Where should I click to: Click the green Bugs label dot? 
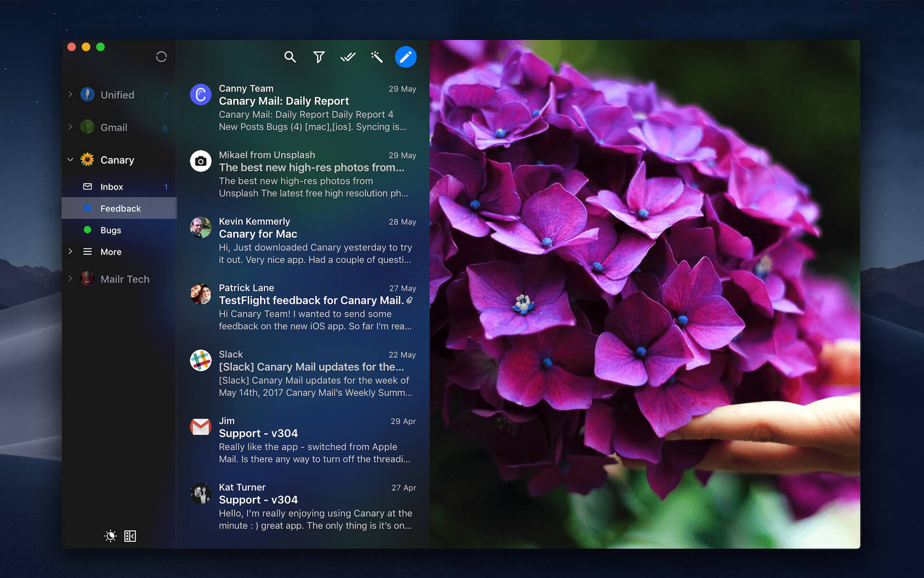[88, 230]
